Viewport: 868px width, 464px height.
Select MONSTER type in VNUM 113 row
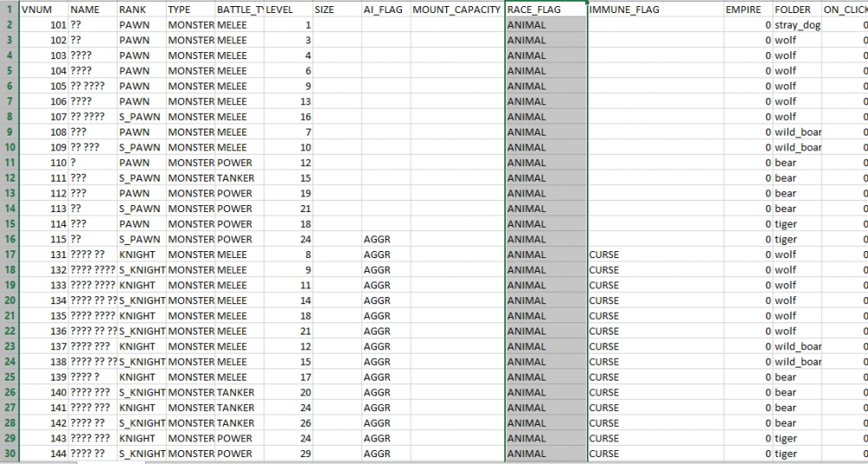pos(191,209)
